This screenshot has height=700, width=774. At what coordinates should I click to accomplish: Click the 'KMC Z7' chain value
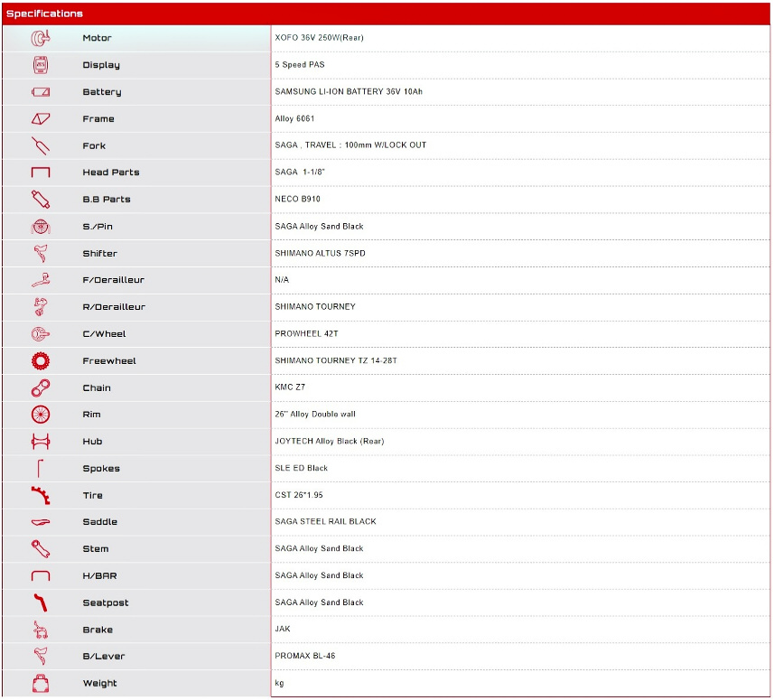(290, 387)
